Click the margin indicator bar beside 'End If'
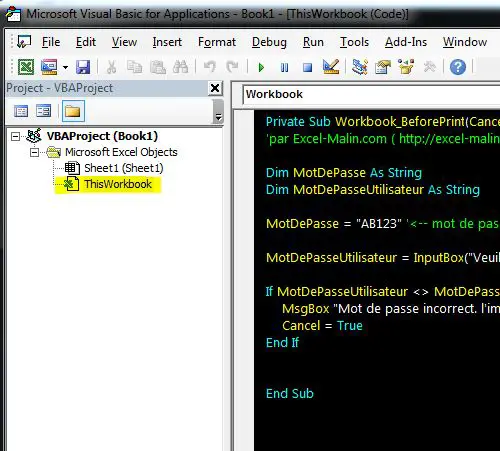Viewport: 500px width, 451px height. tap(244, 343)
